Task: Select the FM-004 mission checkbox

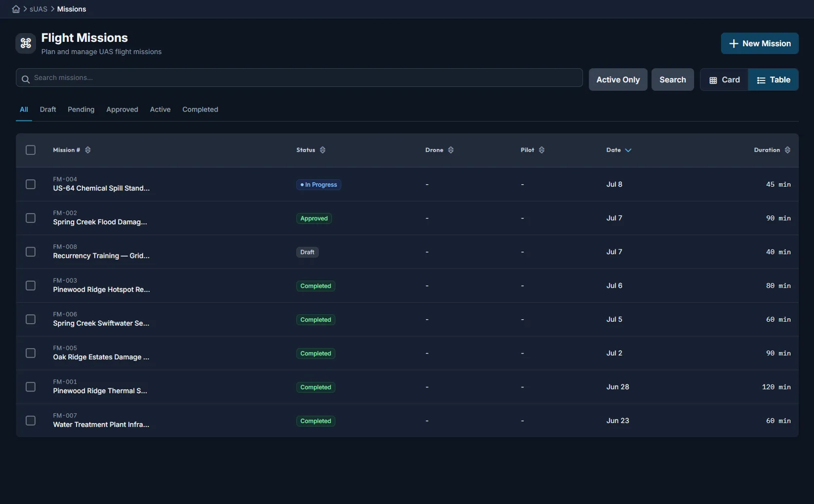Action: click(31, 184)
